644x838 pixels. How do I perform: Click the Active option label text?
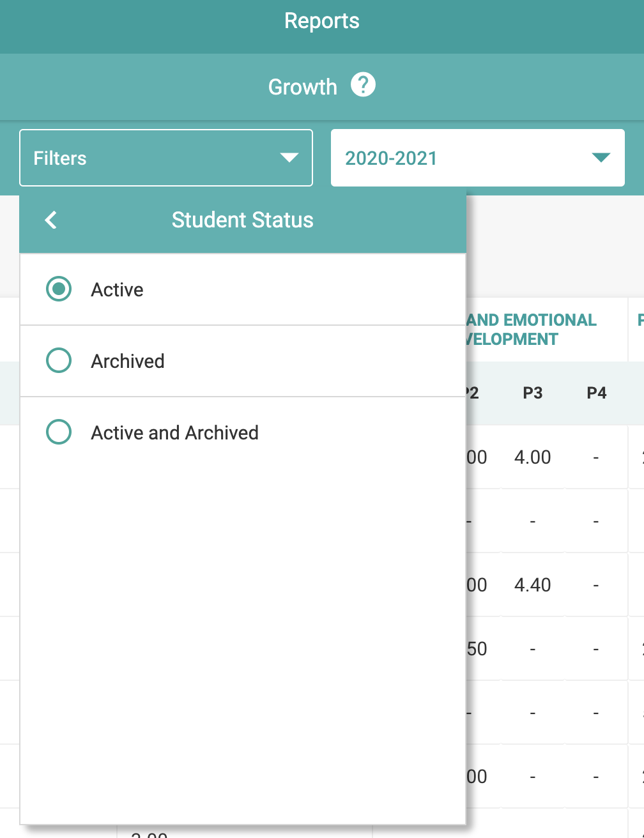[x=117, y=290]
